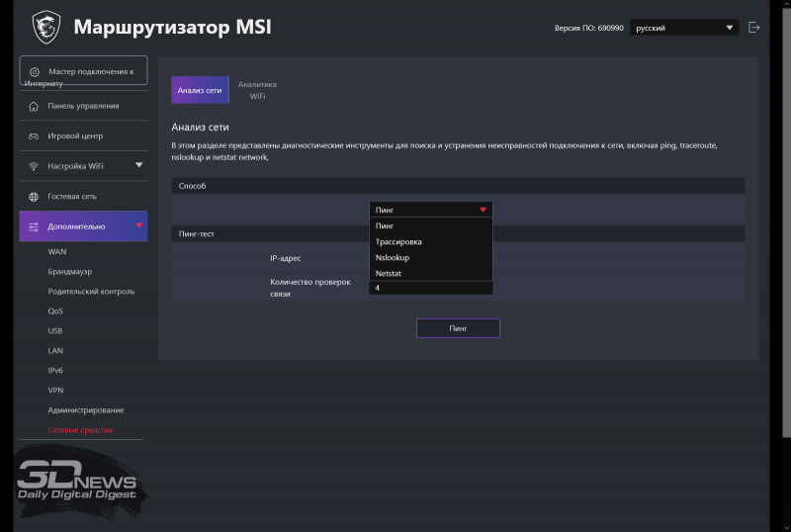Click the Маршрутизатор MSI title
791x532 pixels.
coord(172,27)
